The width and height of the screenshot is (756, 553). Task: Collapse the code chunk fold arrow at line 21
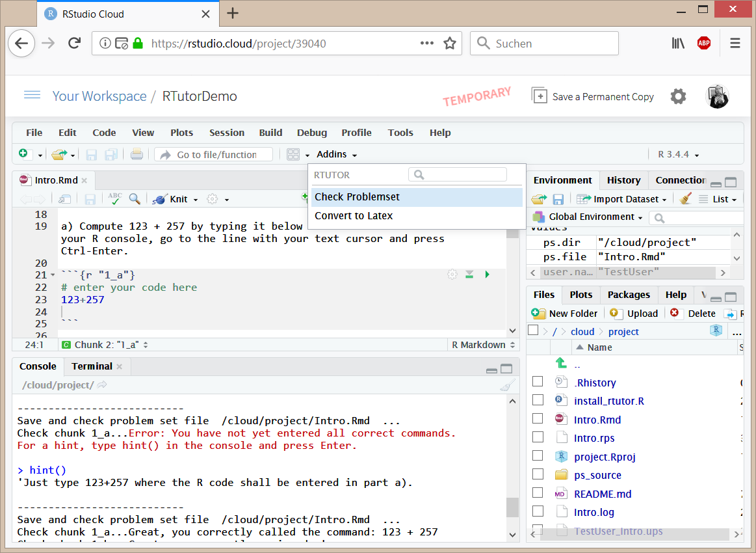coord(53,275)
